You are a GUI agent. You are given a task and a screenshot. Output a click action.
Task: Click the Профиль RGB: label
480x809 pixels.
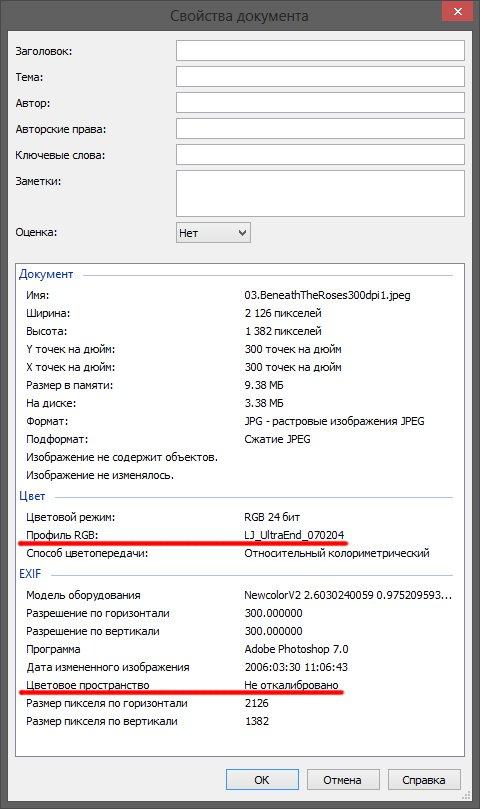tap(62, 535)
